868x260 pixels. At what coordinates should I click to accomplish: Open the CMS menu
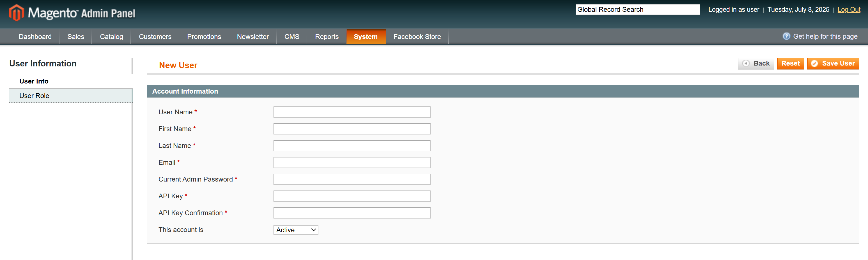pyautogui.click(x=292, y=37)
